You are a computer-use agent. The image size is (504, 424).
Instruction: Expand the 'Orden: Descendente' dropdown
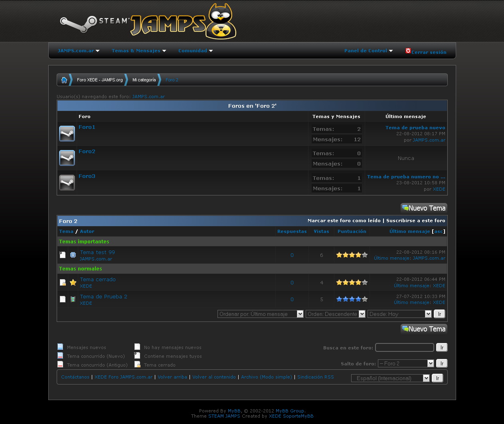coord(335,314)
